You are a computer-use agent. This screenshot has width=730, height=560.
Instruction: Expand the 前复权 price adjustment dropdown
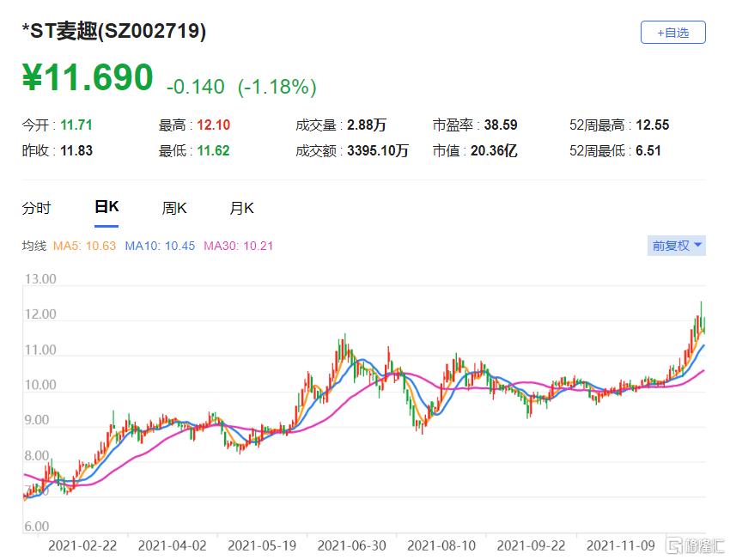677,246
